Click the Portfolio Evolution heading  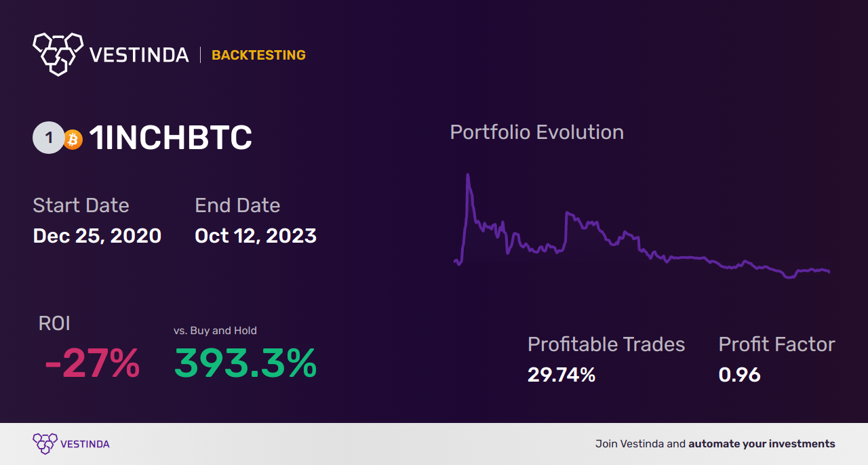point(537,132)
